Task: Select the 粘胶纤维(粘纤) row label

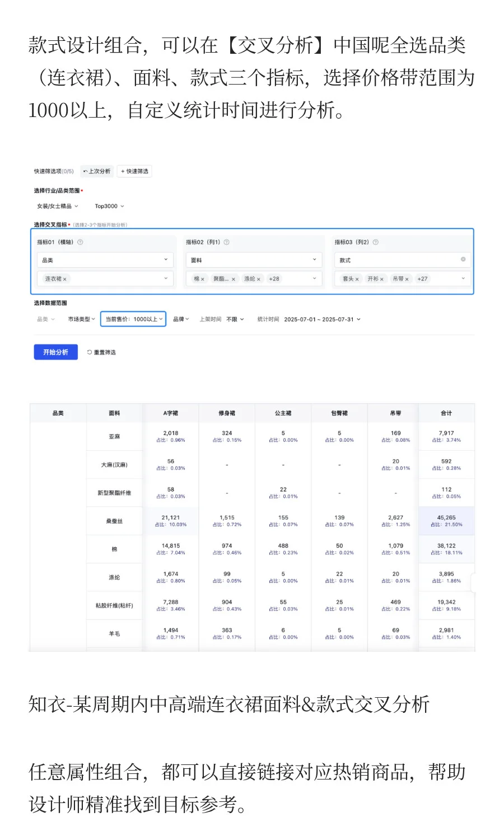Action: pyautogui.click(x=114, y=605)
